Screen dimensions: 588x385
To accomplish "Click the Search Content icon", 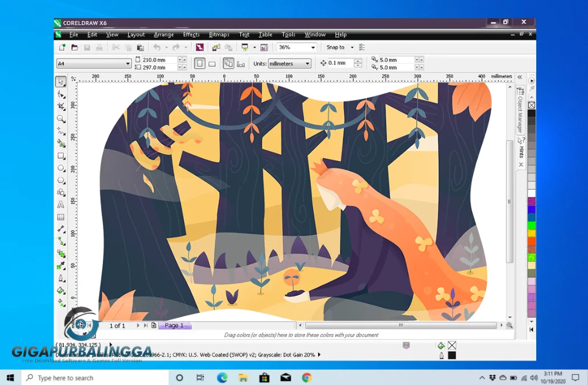I will pyautogui.click(x=199, y=47).
